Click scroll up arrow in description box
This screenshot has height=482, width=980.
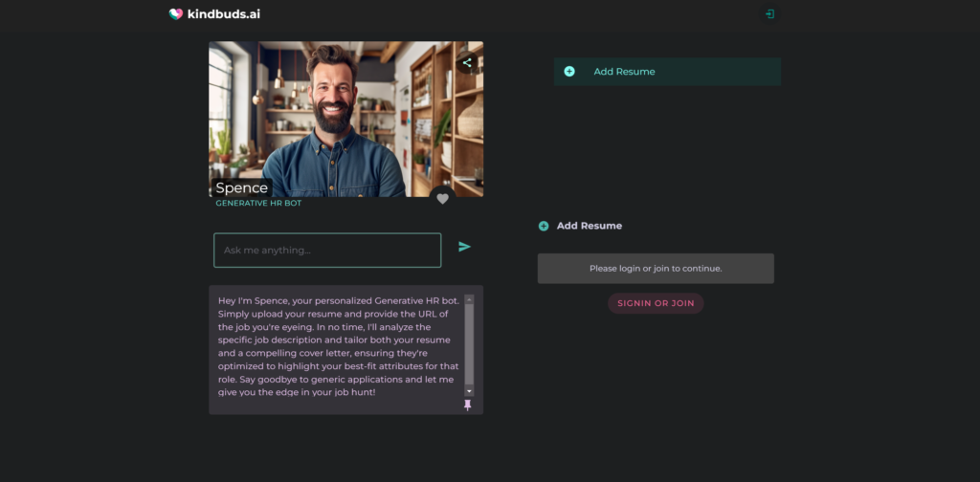pyautogui.click(x=469, y=299)
